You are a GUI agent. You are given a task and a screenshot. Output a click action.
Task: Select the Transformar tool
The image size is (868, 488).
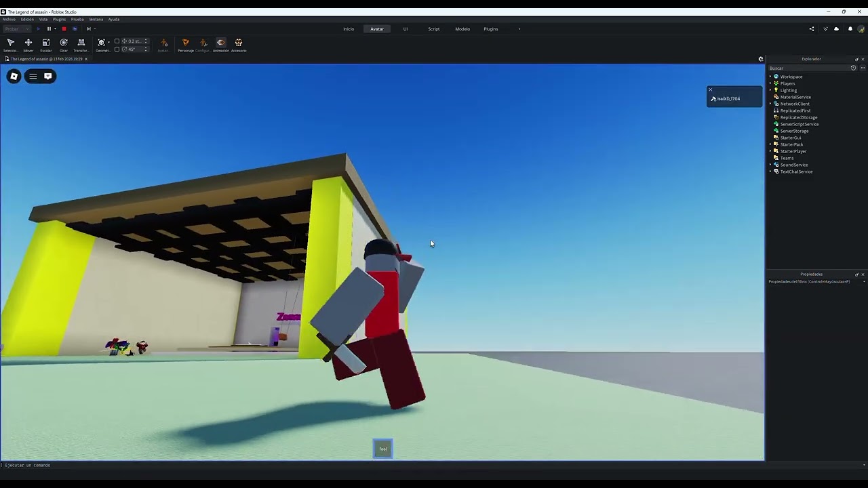click(81, 45)
